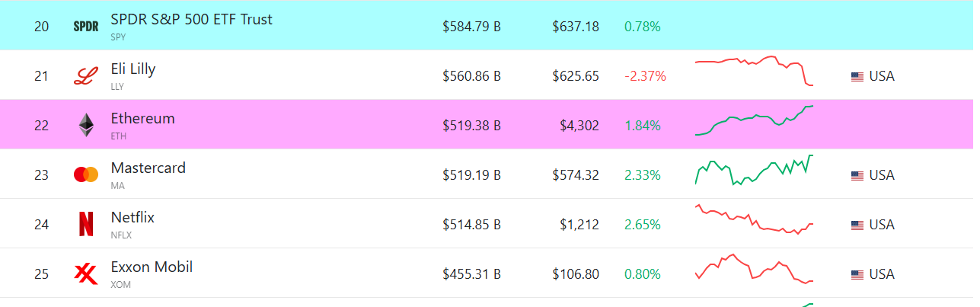Click USA country link in Exxon Mobil row

[x=882, y=274]
